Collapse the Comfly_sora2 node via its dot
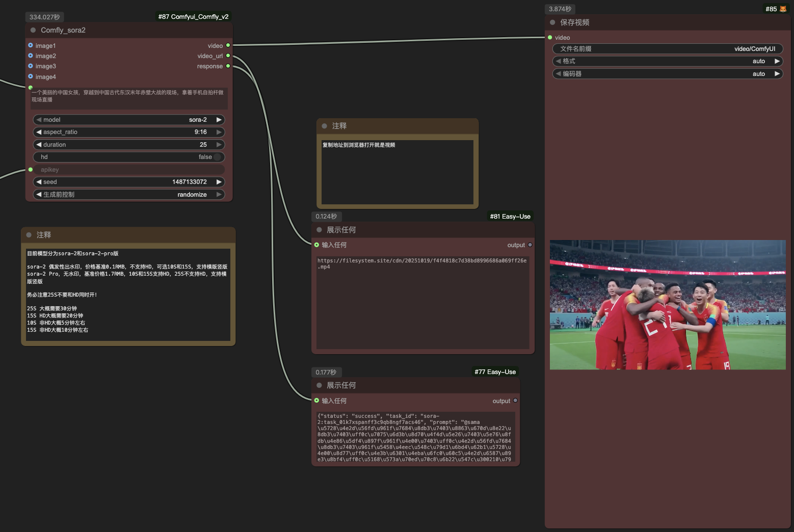This screenshot has height=532, width=794. point(33,30)
